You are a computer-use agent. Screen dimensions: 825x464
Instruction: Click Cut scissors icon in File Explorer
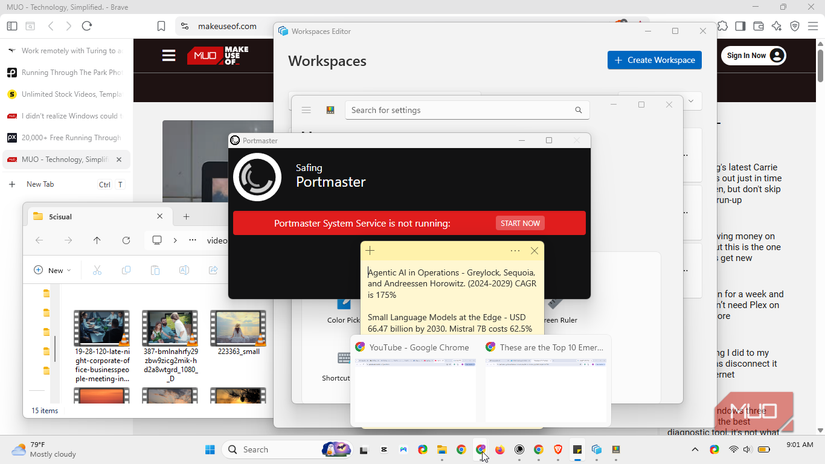(97, 270)
